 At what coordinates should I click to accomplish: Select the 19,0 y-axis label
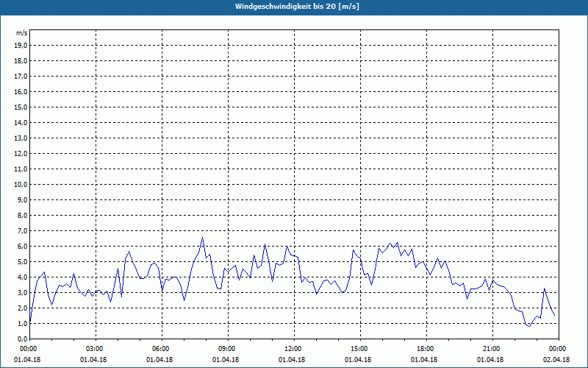(21, 46)
